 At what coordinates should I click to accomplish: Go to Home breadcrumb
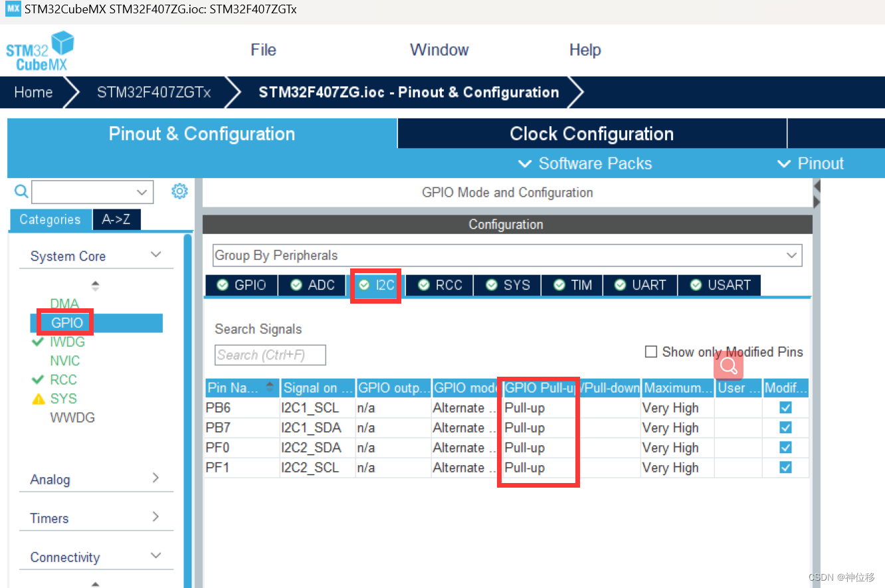pos(33,92)
